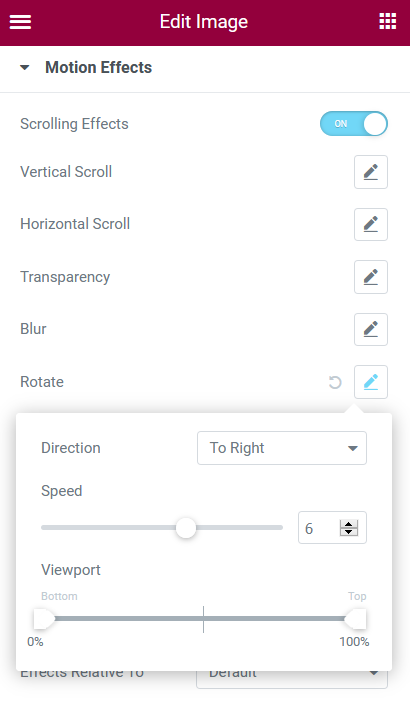Decrease Speed value with down stepper
The image size is (410, 705).
tap(348, 531)
